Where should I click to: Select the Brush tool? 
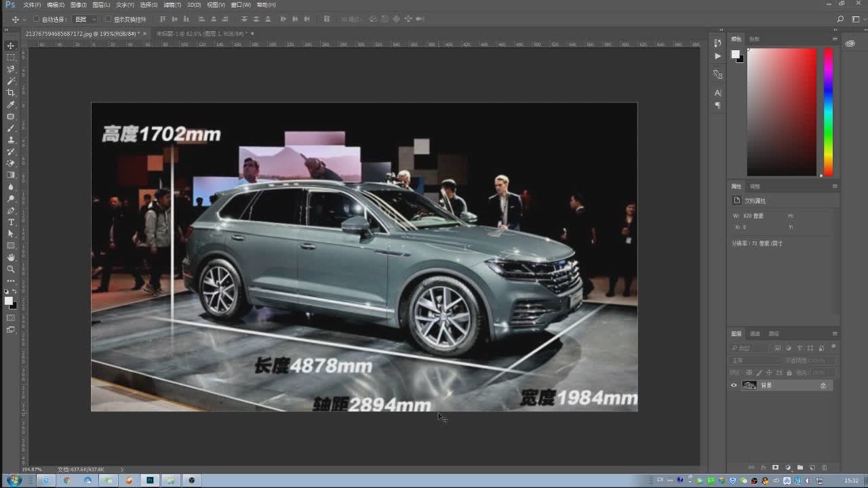pos(11,128)
